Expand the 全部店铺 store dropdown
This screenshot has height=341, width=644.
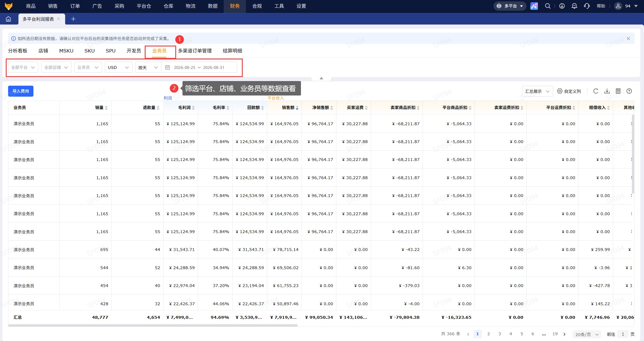56,68
